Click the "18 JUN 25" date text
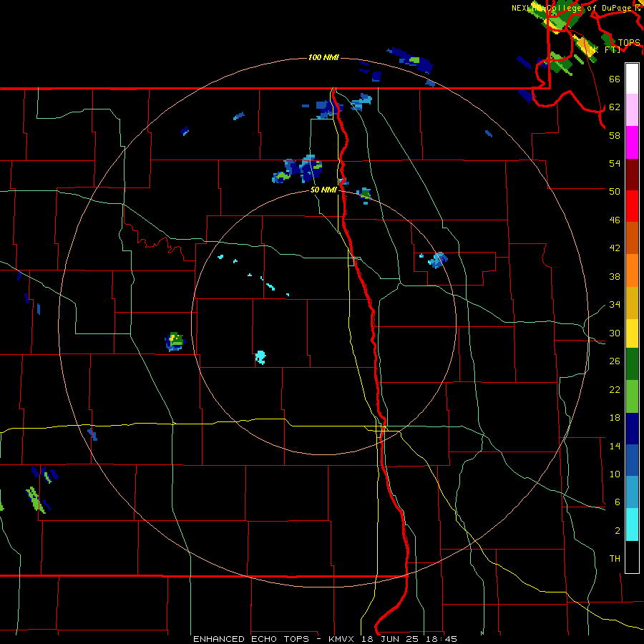 [390, 639]
